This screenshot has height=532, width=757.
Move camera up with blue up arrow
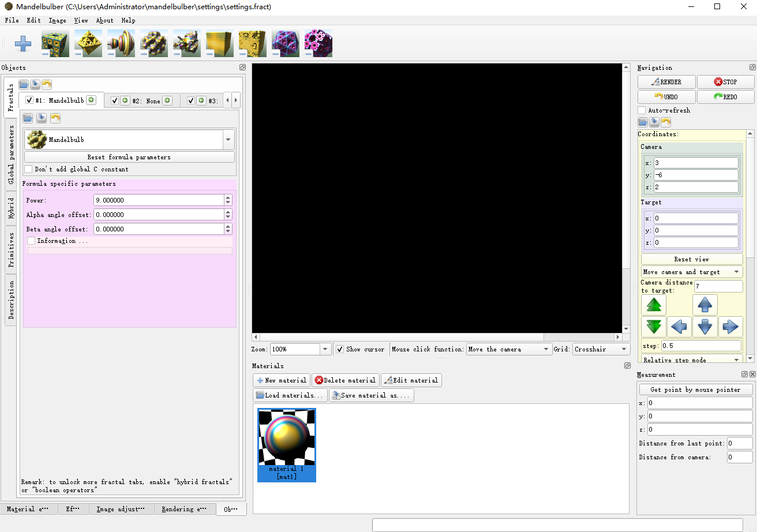[x=705, y=305]
